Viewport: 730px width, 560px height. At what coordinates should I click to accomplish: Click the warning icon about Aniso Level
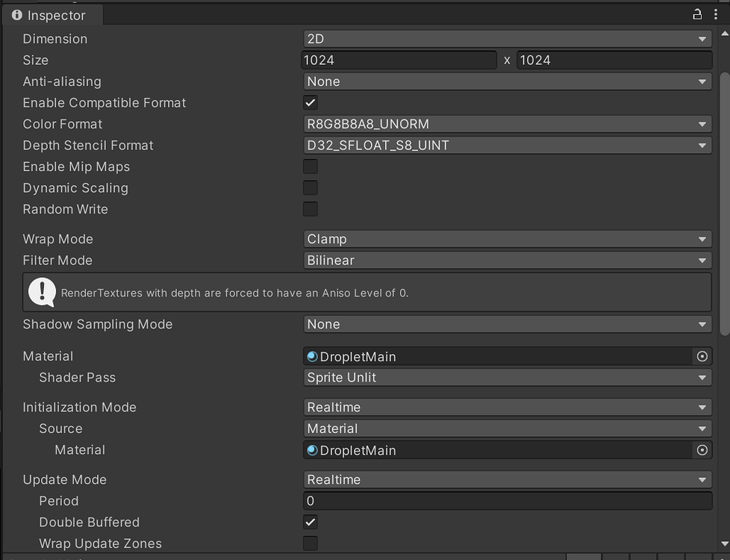click(41, 291)
